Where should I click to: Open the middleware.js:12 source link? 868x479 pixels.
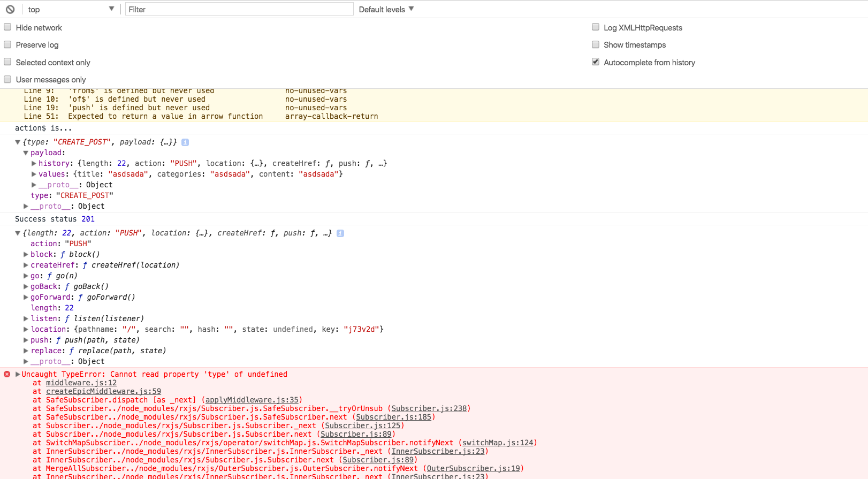click(x=81, y=383)
